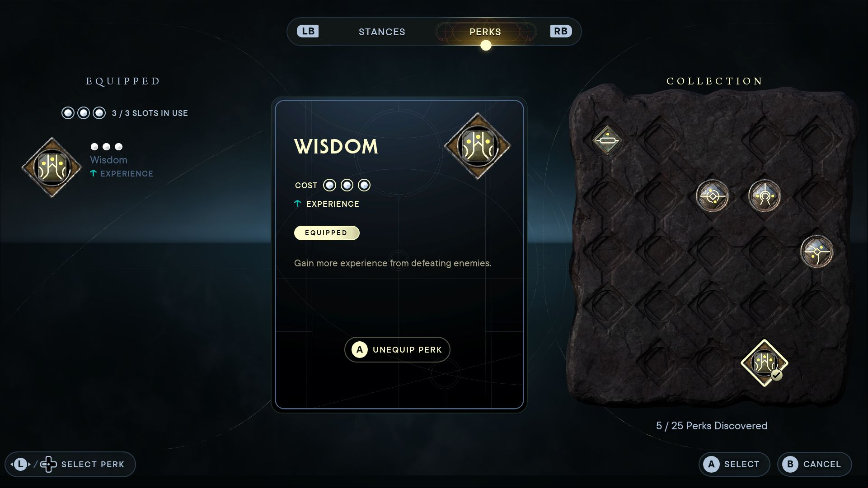The height and width of the screenshot is (488, 868).
Task: Select the round crosshair-diamond perk in the collection
Action: click(712, 196)
